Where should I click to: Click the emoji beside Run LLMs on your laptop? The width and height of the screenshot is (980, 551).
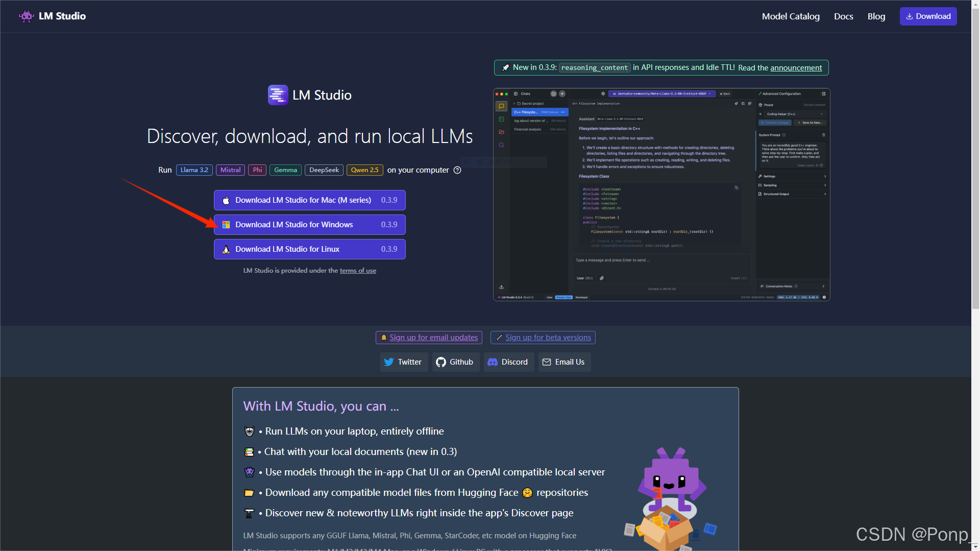pos(249,432)
